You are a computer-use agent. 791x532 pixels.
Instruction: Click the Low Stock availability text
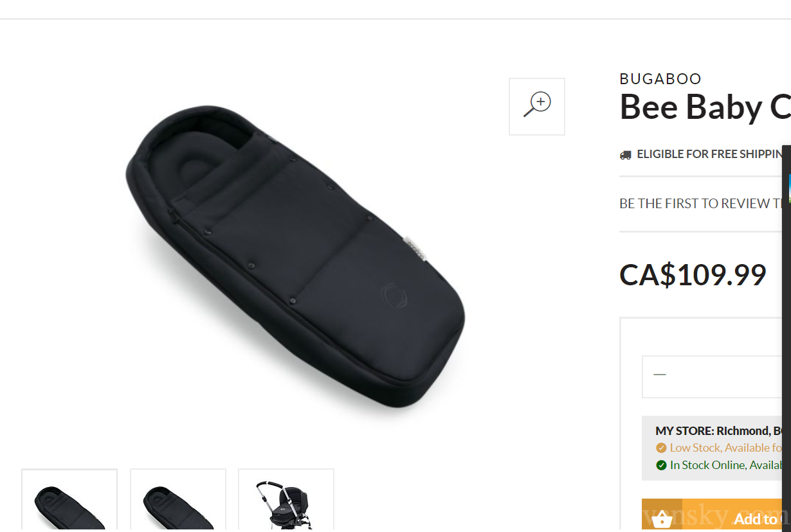click(x=726, y=448)
